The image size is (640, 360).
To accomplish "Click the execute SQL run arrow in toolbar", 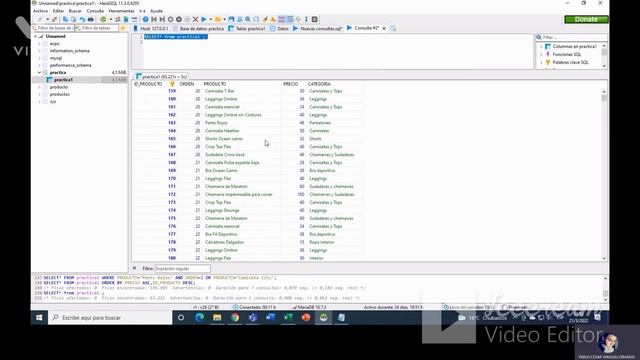I will pos(204,19).
